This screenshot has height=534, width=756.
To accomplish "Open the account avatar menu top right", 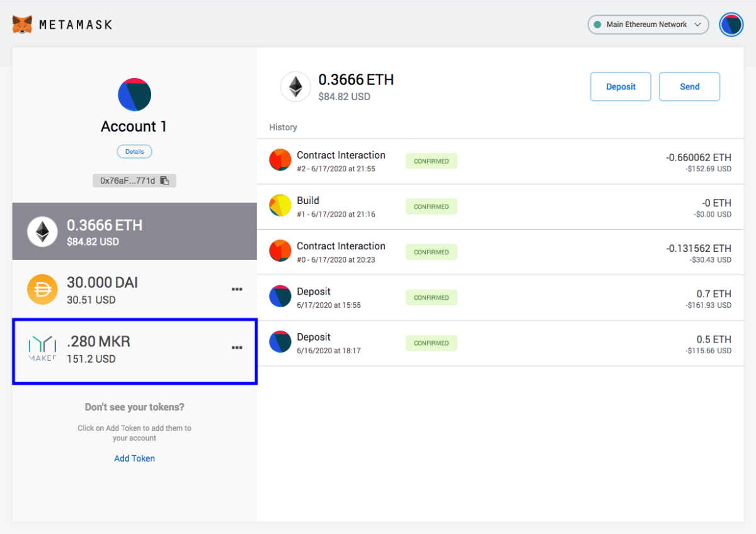I will click(x=731, y=25).
